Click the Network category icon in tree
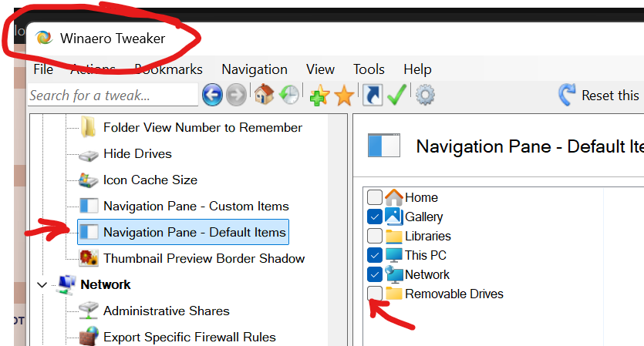This screenshot has width=644, height=346. coord(66,284)
